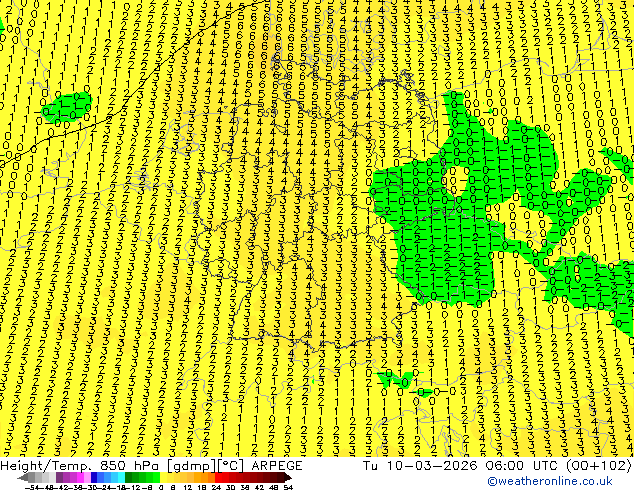The width and height of the screenshot is (634, 490).
Task: Click the '850 hPa' level label
Action: pos(130,466)
